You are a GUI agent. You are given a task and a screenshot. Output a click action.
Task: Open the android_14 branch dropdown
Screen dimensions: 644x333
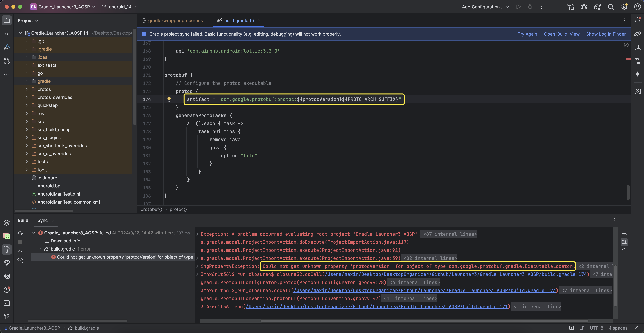119,7
